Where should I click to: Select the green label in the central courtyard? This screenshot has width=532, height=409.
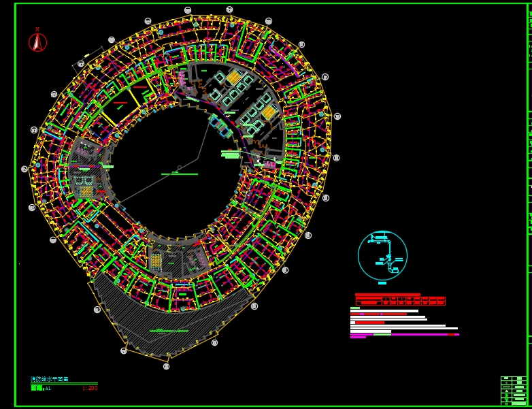179,174
